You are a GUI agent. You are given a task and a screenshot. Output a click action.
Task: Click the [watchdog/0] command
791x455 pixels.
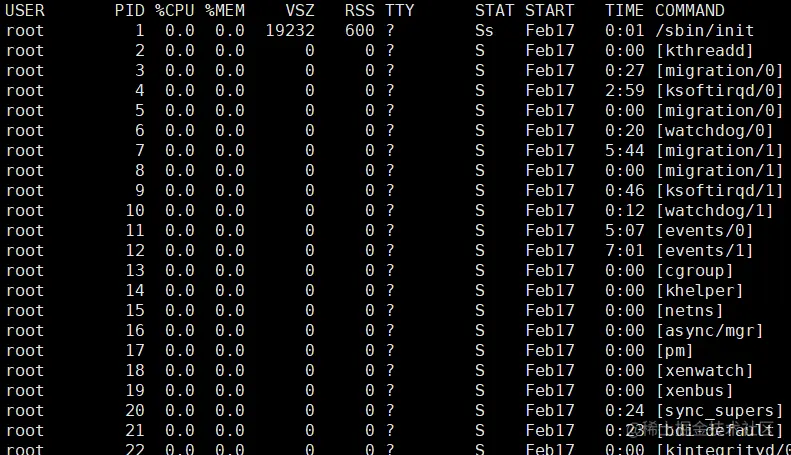714,131
